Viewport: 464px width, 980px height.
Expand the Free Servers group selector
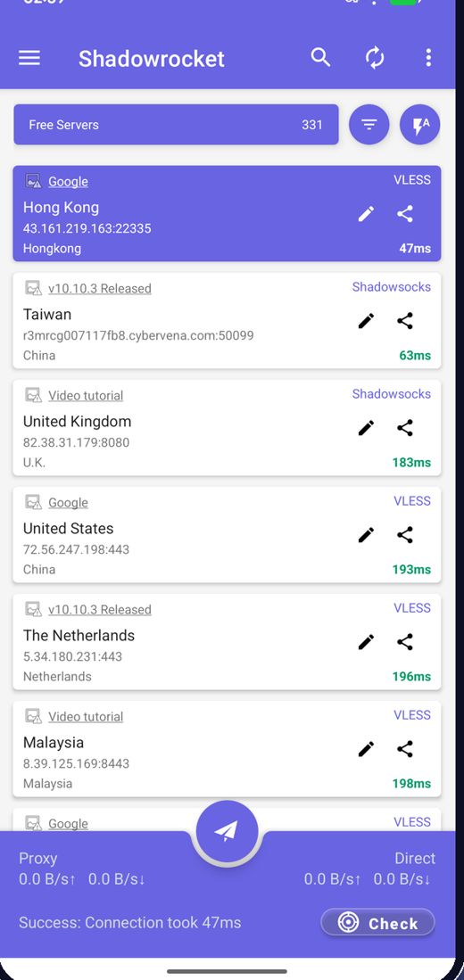(177, 124)
